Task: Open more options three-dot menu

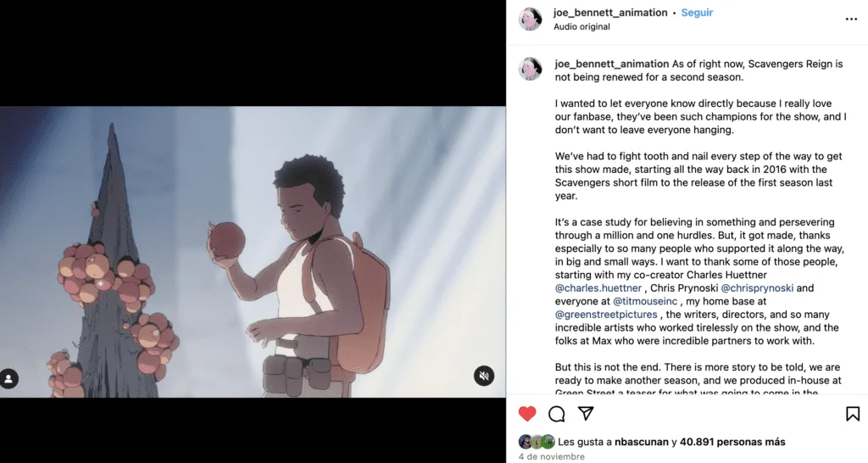Action: click(x=851, y=20)
